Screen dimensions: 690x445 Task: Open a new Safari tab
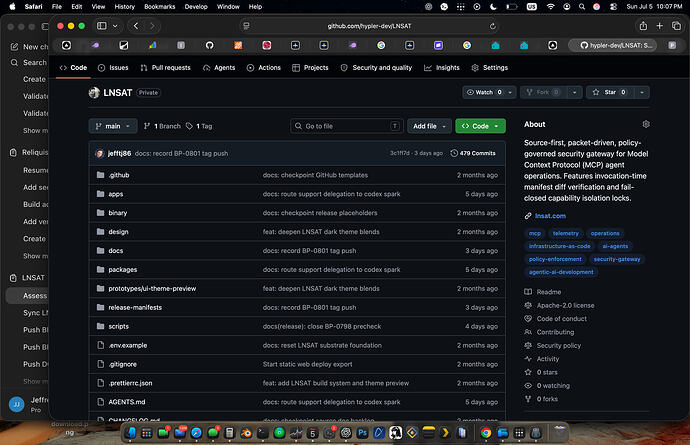point(659,26)
